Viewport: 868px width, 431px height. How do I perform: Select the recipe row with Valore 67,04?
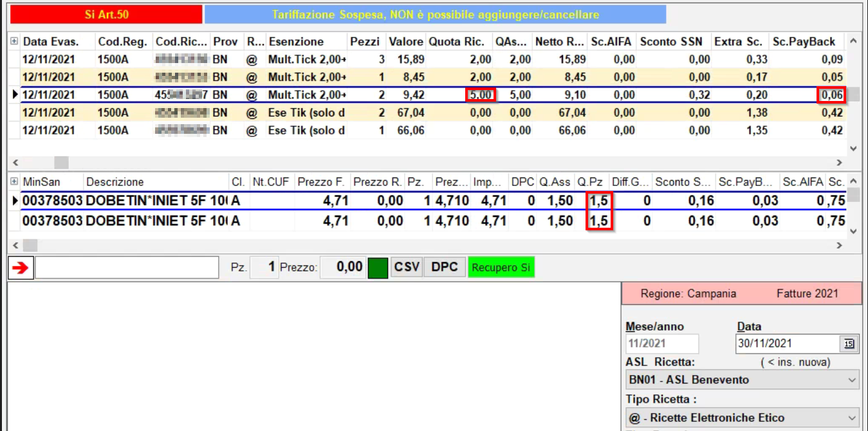[x=405, y=113]
